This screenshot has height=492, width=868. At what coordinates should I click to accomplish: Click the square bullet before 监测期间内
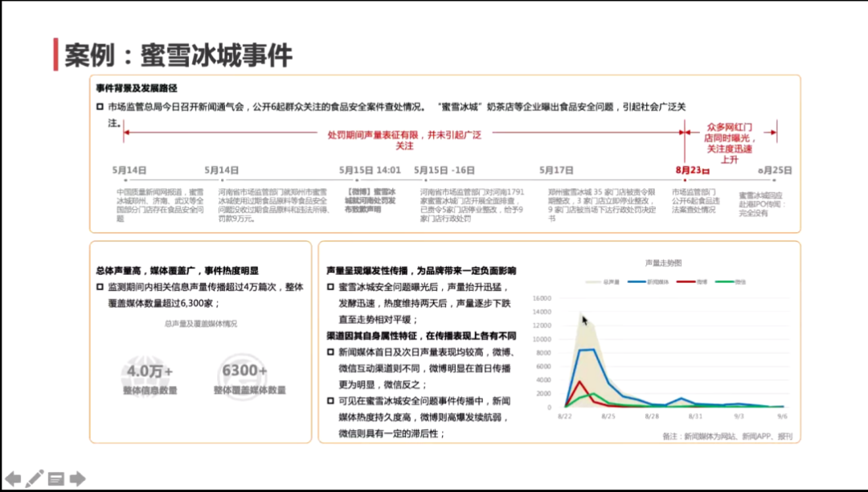tap(100, 287)
